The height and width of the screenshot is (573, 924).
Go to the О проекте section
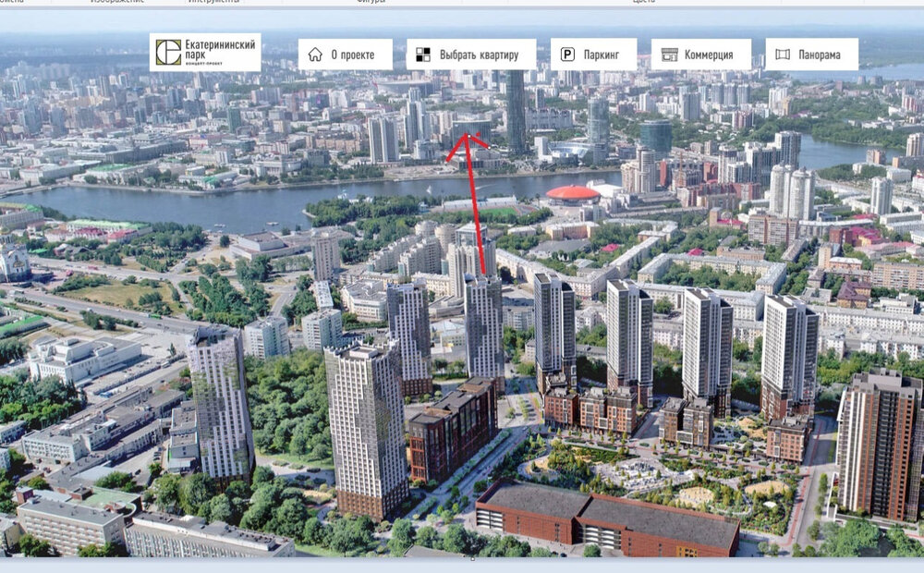pyautogui.click(x=346, y=55)
